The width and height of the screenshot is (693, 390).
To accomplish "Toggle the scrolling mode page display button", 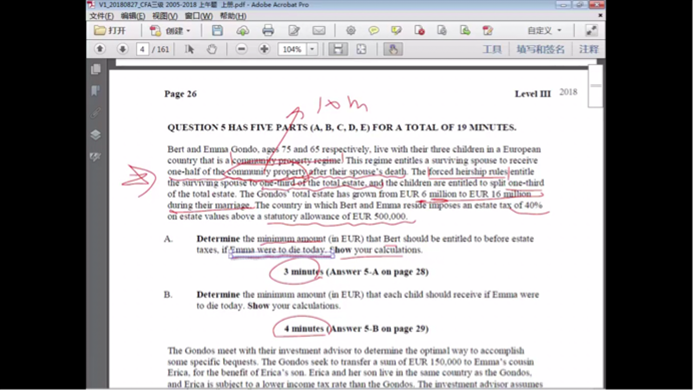I will [x=338, y=49].
